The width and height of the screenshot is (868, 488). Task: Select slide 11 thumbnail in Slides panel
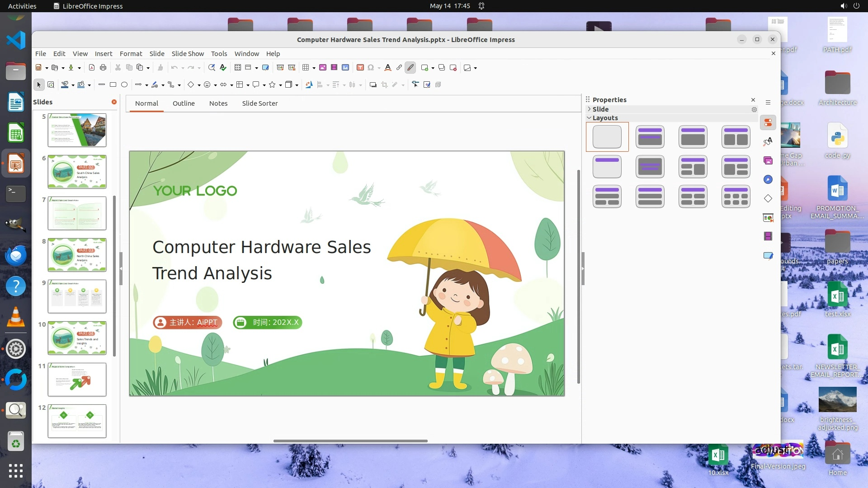(x=77, y=380)
